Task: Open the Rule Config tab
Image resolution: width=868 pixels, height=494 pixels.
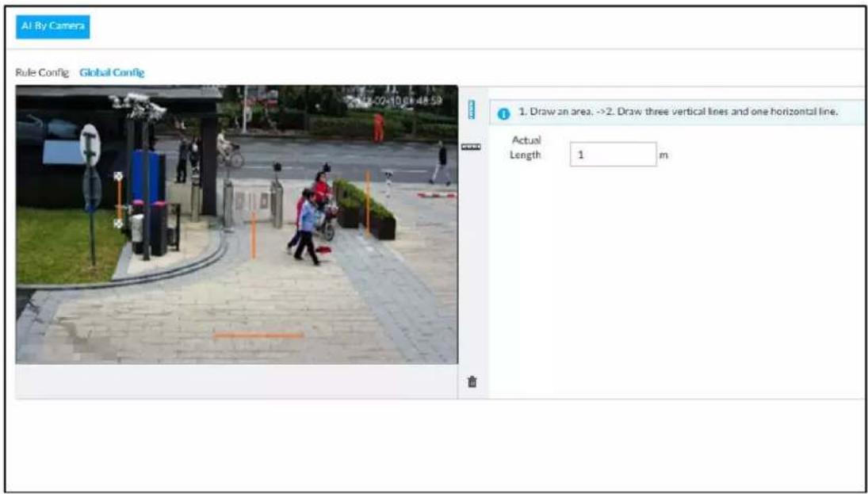Action: (x=42, y=72)
